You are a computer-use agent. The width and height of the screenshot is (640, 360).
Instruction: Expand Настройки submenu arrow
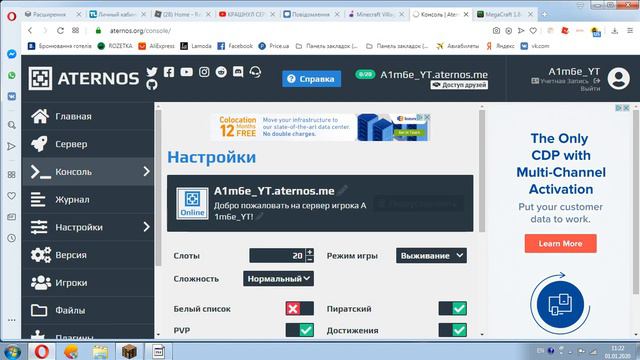(x=147, y=227)
